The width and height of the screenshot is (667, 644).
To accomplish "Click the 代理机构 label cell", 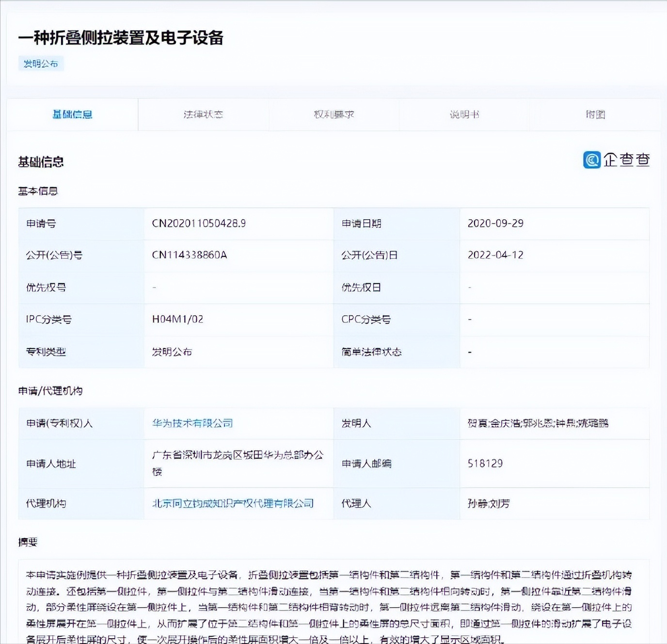I will pyautogui.click(x=81, y=503).
